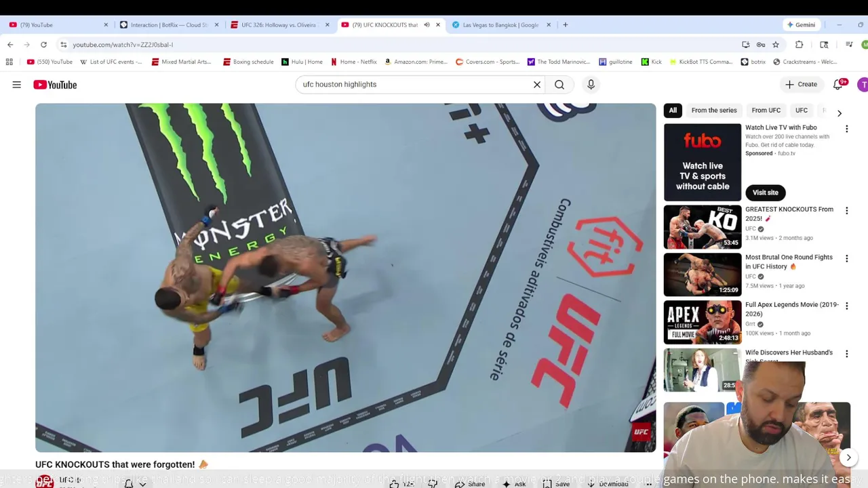Image resolution: width=868 pixels, height=488 pixels.
Task: Select the 'From UFC' filter chip
Action: (766, 110)
